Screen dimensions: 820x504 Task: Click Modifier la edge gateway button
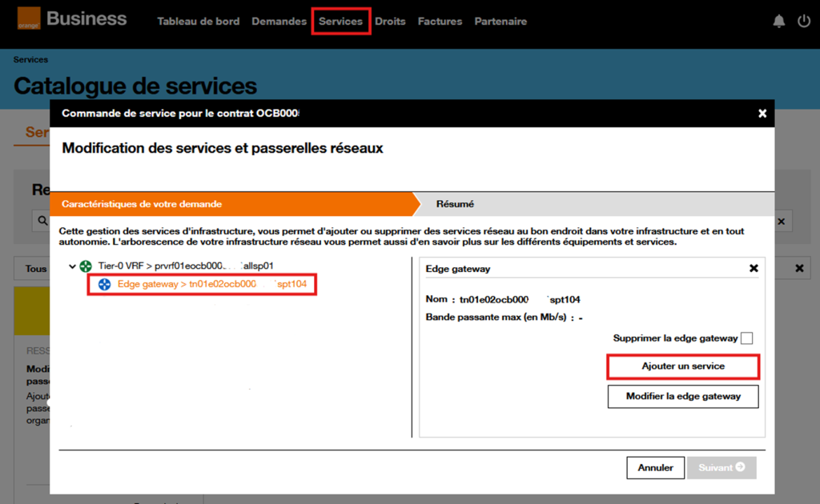pyautogui.click(x=682, y=396)
